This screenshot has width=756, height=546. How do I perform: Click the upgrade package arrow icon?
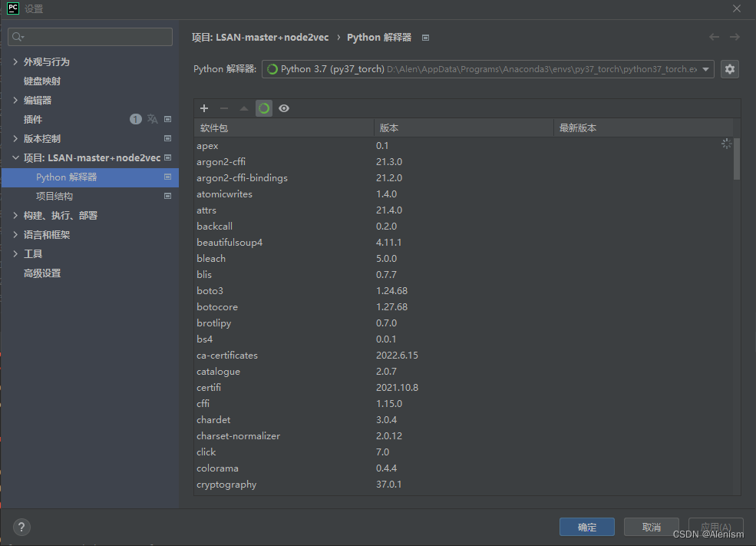point(244,108)
